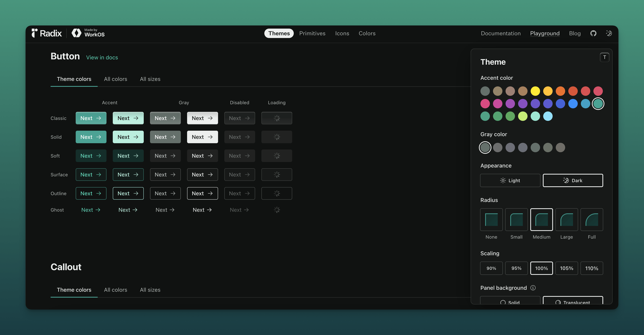The width and height of the screenshot is (644, 335).
Task: Switch to Callout's All colors tab
Action: click(116, 290)
